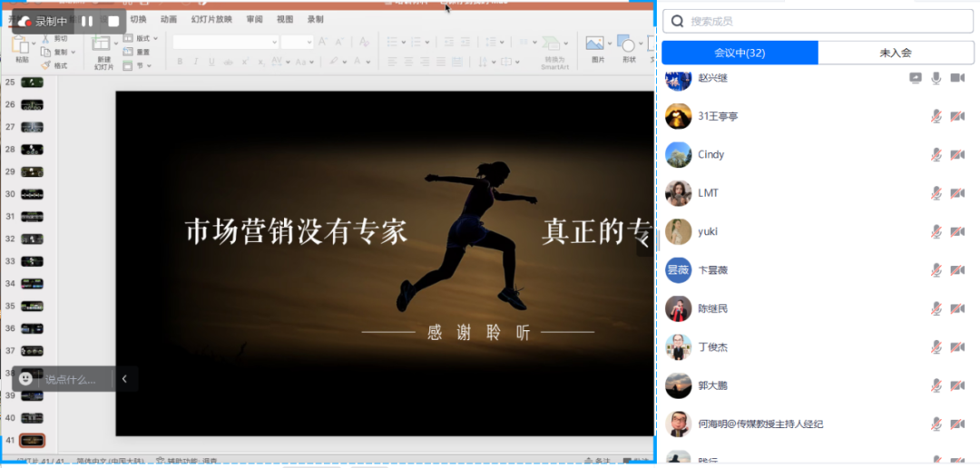Click the Shapes (形状) icon

[x=628, y=45]
